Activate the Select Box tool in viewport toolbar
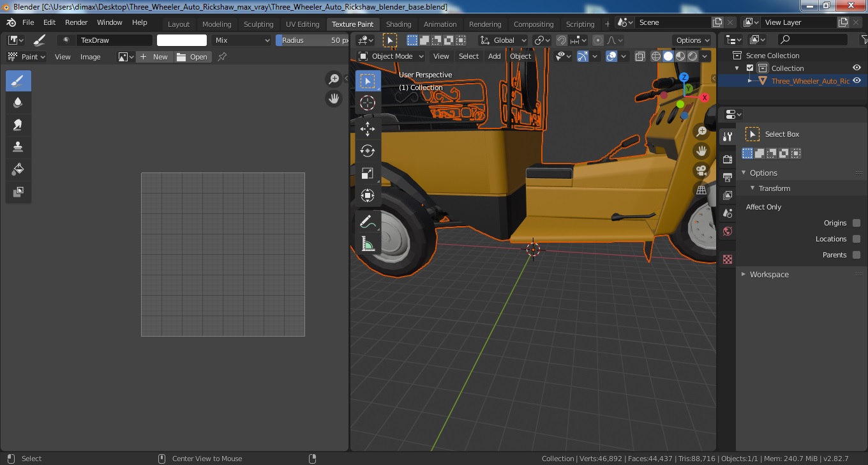 [368, 81]
